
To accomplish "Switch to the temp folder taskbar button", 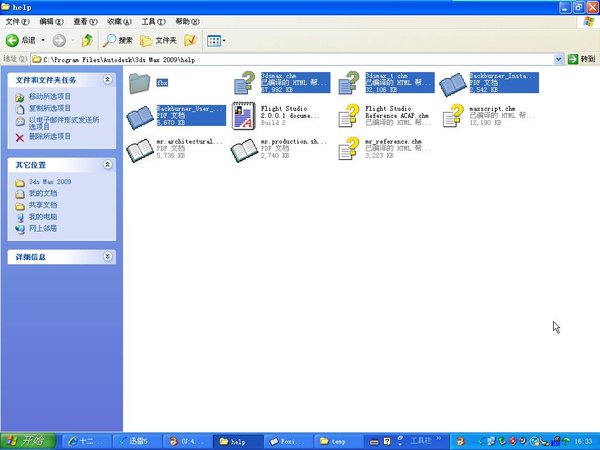I will point(338,441).
